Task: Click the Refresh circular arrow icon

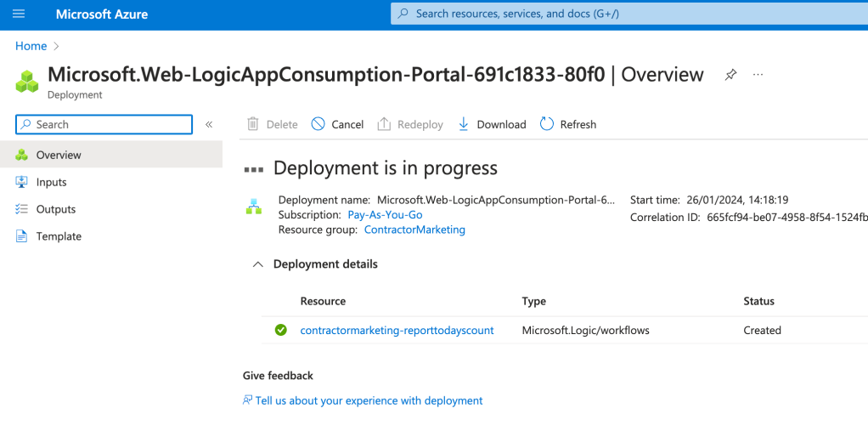Action: click(547, 124)
